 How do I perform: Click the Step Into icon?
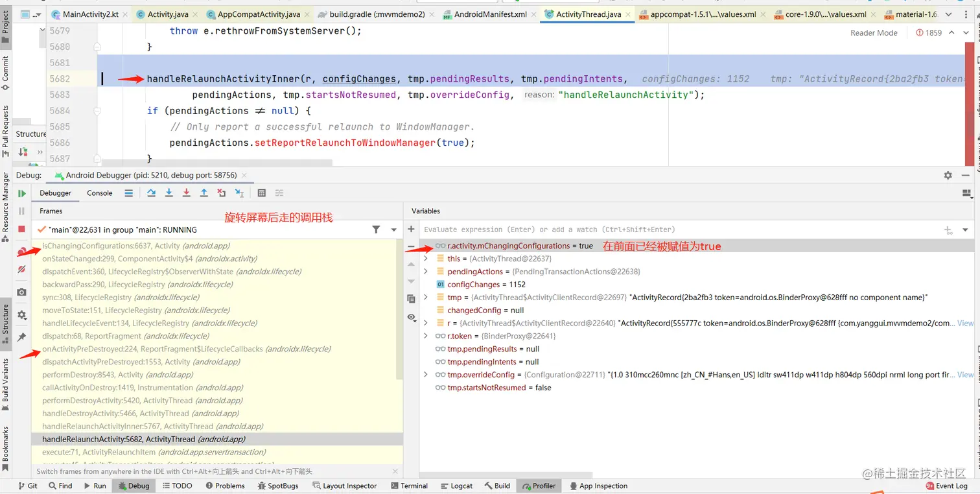[169, 193]
